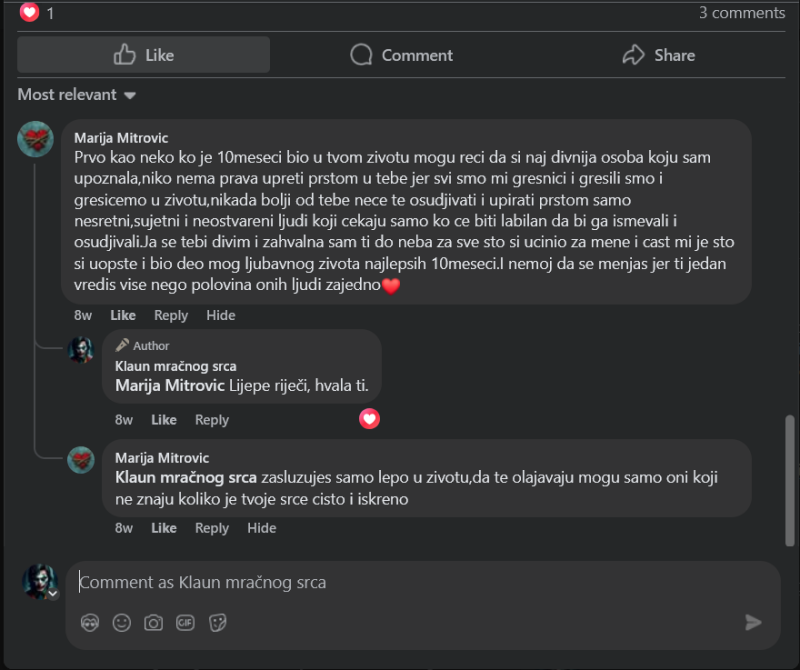
Task: Hide Marija Mitrovic's first comment
Action: pyautogui.click(x=221, y=315)
